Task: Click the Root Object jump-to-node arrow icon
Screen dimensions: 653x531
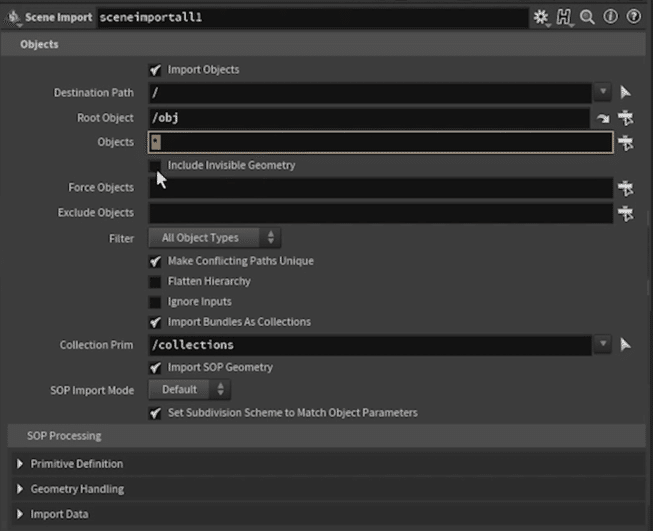Action: coord(603,118)
